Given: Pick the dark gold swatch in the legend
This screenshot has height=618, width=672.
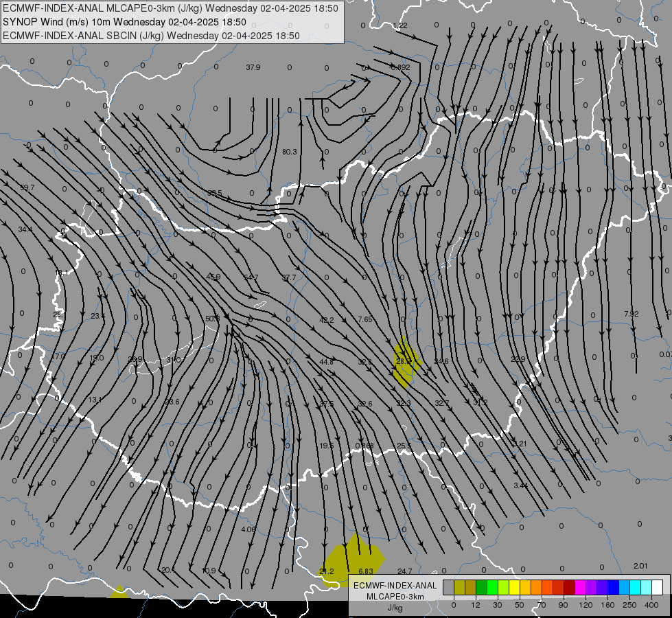Looking at the screenshot, I should coord(471,587).
